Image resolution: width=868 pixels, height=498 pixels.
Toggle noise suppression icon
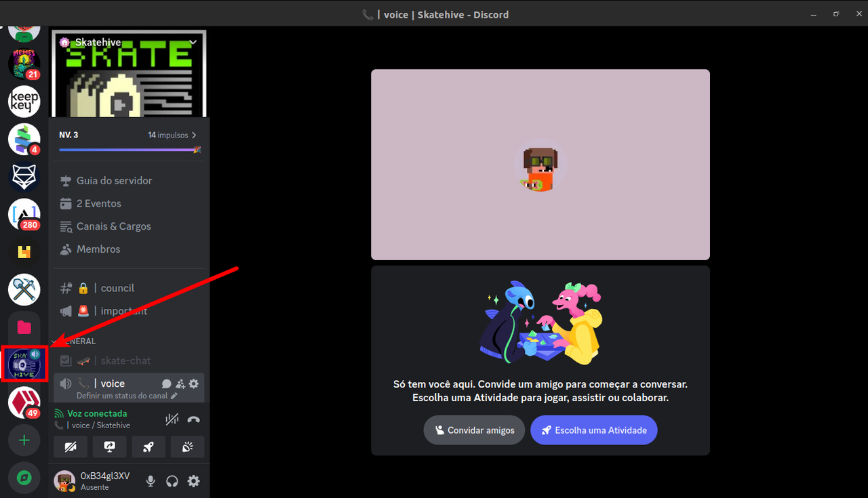172,419
